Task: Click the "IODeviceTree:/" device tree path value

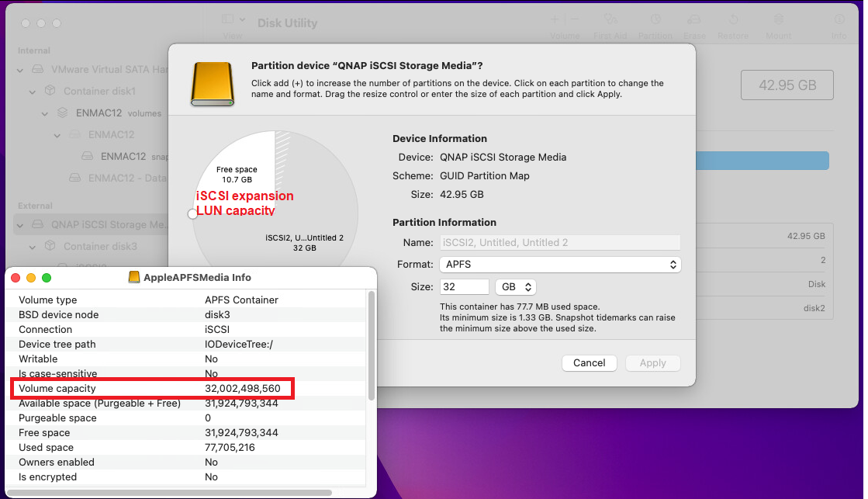Action: (x=239, y=344)
